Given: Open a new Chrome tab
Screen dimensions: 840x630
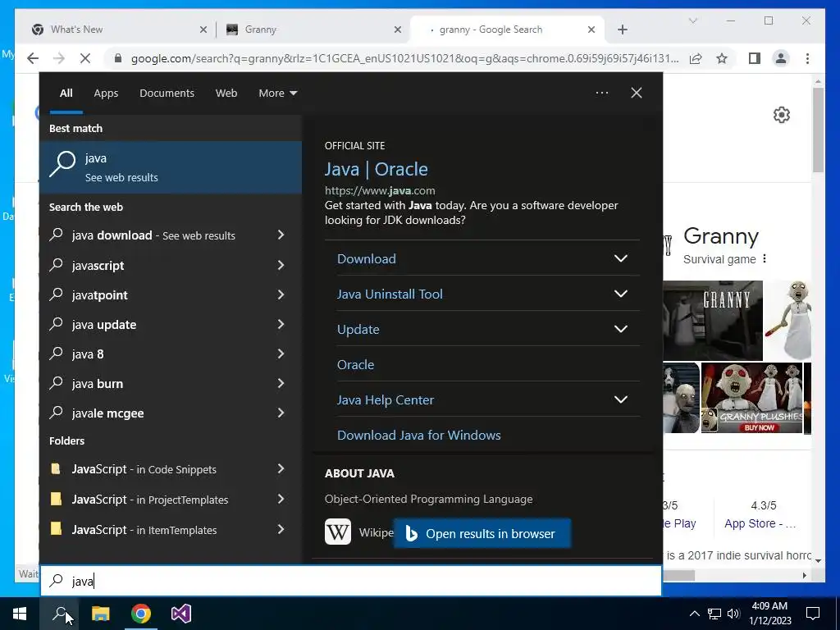Looking at the screenshot, I should point(623,30).
